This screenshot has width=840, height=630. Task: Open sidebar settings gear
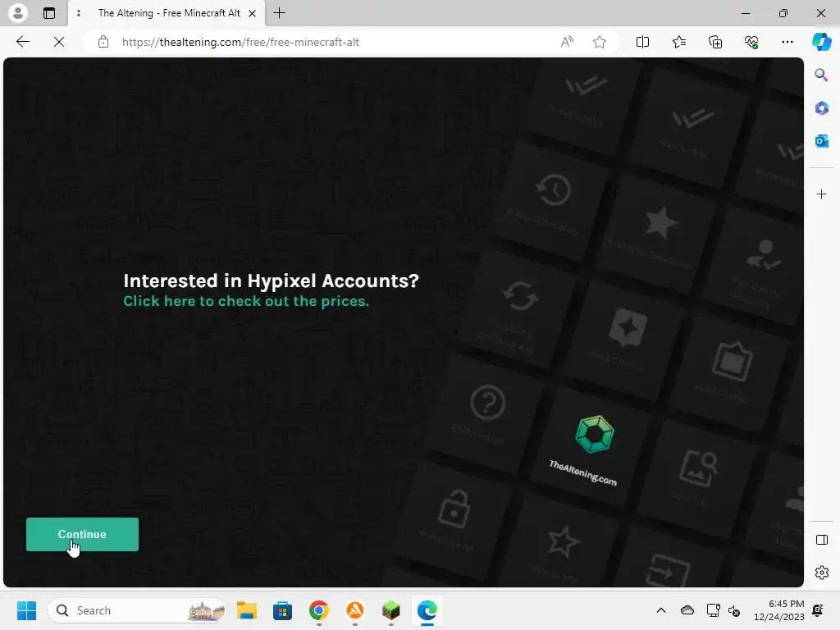click(x=821, y=573)
